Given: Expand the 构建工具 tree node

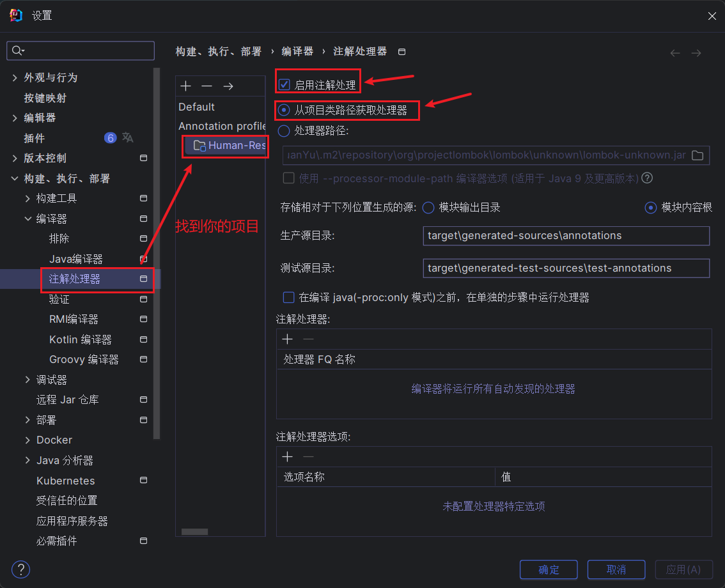Looking at the screenshot, I should coord(27,199).
